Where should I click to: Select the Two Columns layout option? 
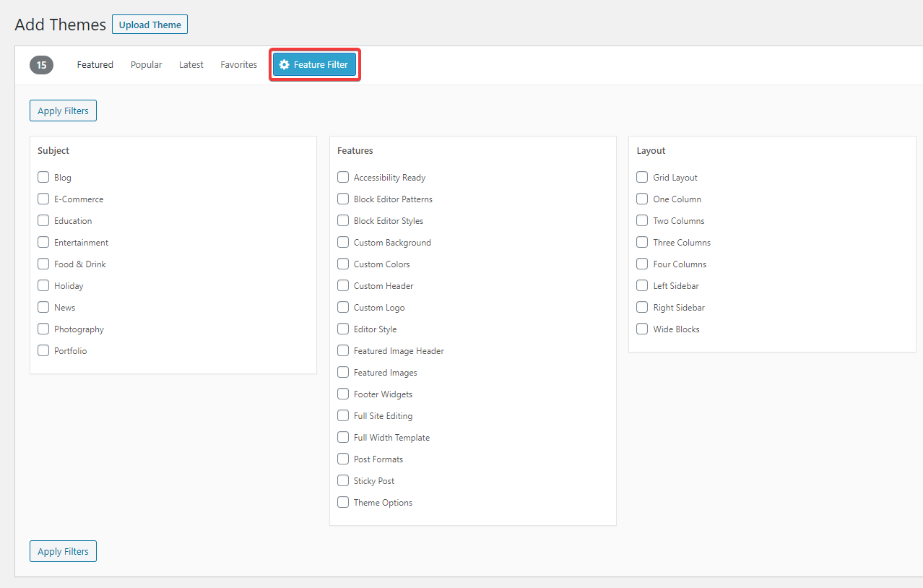point(642,220)
